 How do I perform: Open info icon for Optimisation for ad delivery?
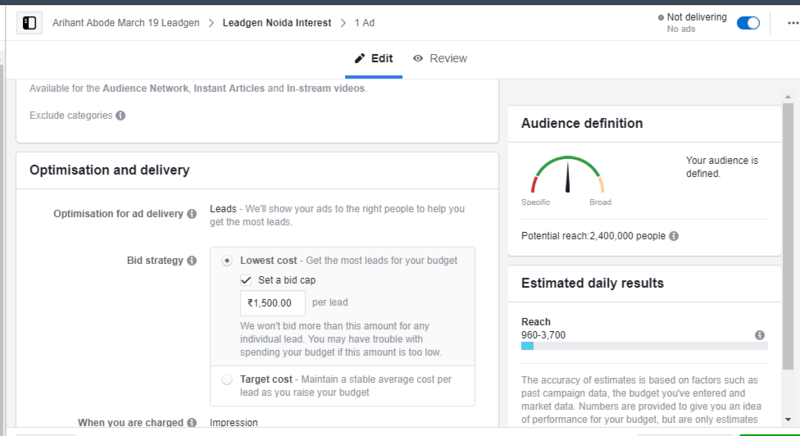pos(192,214)
